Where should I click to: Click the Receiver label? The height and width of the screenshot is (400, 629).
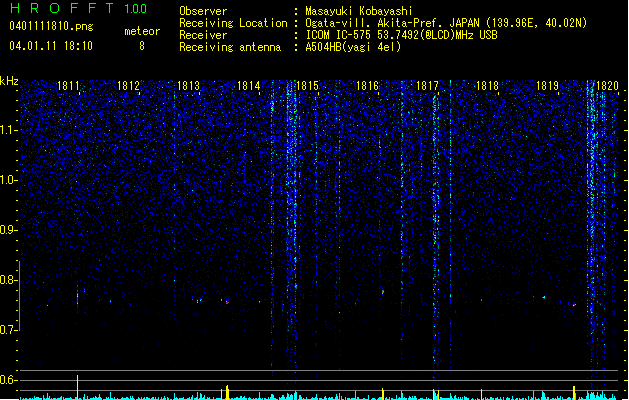click(x=203, y=35)
